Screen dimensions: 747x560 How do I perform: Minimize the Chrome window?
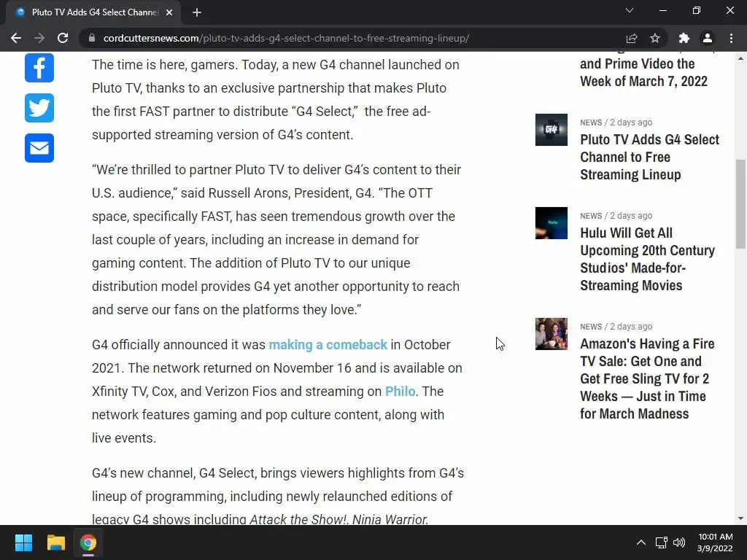(x=662, y=10)
